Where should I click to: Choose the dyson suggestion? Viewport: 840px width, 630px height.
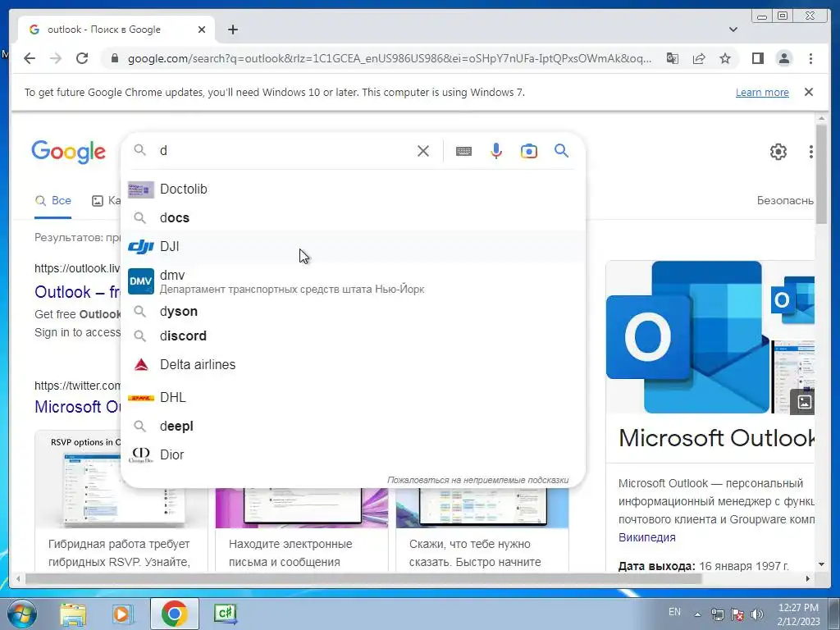click(353, 311)
